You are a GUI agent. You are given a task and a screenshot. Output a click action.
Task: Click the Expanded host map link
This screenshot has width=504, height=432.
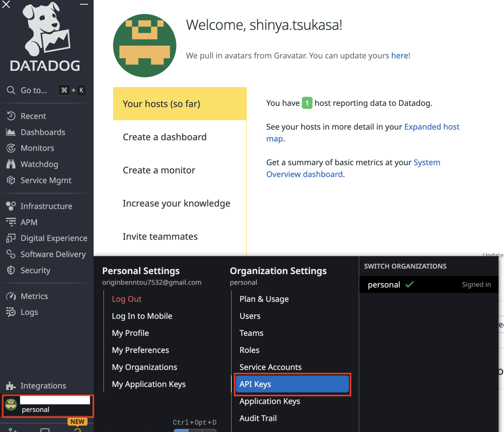click(x=431, y=127)
